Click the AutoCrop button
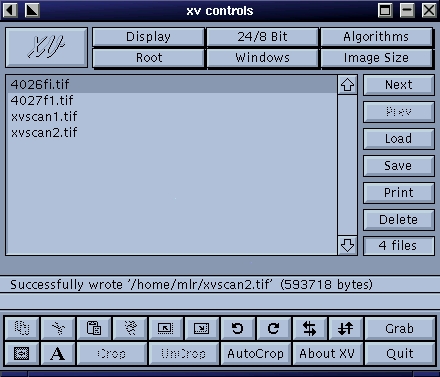Image resolution: width=440 pixels, height=377 pixels. pyautogui.click(x=256, y=353)
